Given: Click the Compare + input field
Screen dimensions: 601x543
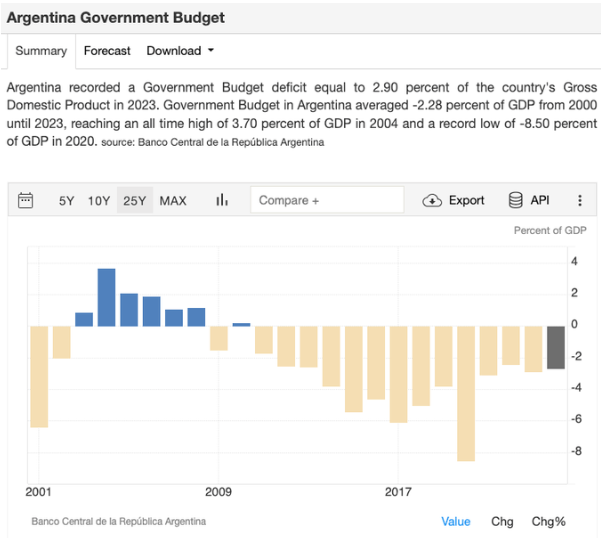Looking at the screenshot, I should coord(327,200).
